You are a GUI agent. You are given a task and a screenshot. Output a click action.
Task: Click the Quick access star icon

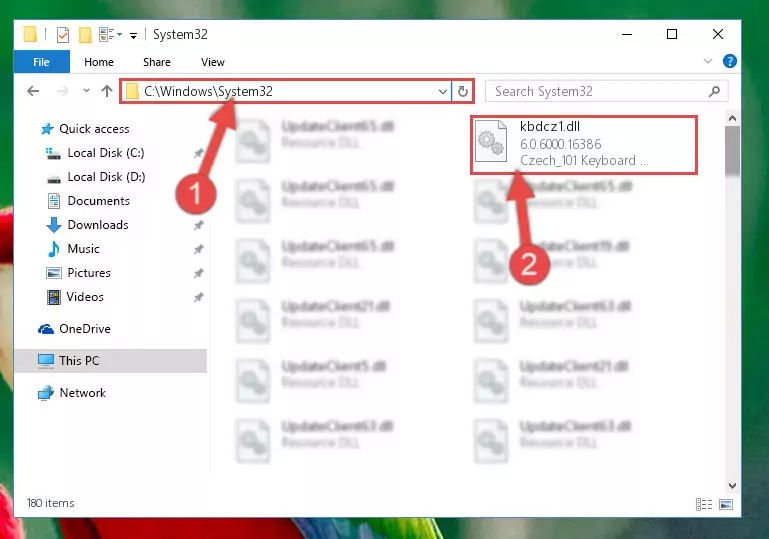(47, 129)
